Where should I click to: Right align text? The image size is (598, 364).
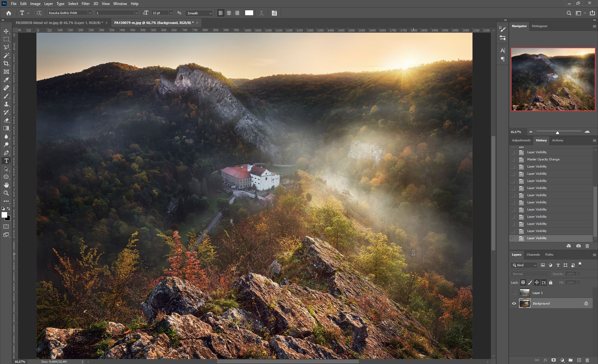tap(237, 13)
